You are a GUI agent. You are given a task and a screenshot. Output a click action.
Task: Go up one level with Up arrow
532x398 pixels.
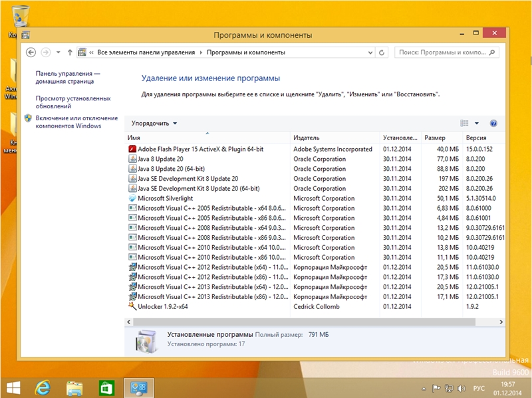click(x=70, y=52)
